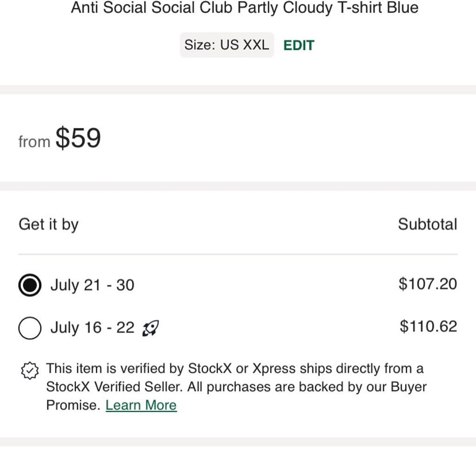Screen dimensions: 476x472
Task: Keep July 21 - 30 shipping selected
Action: pos(29,285)
